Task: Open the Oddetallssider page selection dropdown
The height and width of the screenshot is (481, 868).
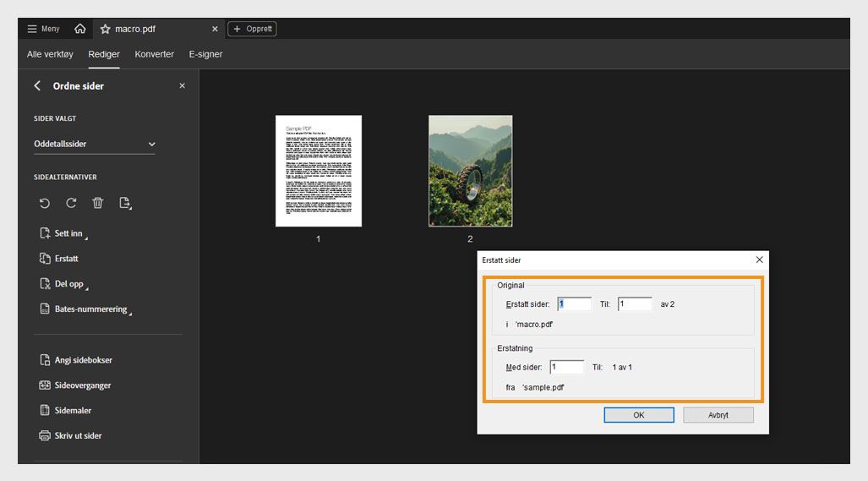Action: [95, 145]
